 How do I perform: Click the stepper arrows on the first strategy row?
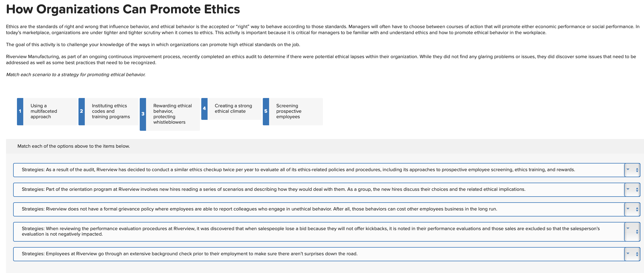637,170
